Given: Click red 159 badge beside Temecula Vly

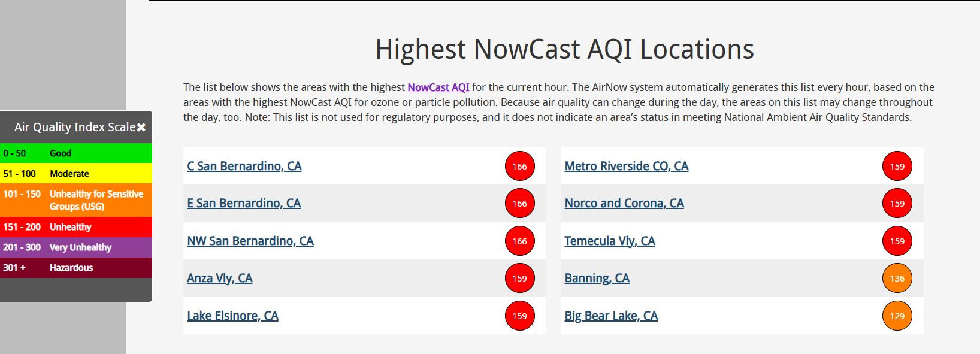Looking at the screenshot, I should (897, 241).
